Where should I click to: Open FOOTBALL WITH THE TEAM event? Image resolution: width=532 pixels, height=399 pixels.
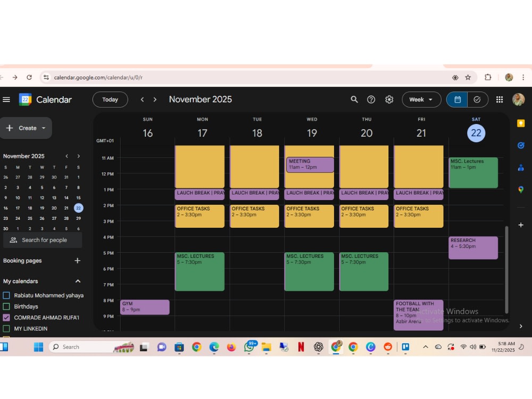click(x=418, y=315)
